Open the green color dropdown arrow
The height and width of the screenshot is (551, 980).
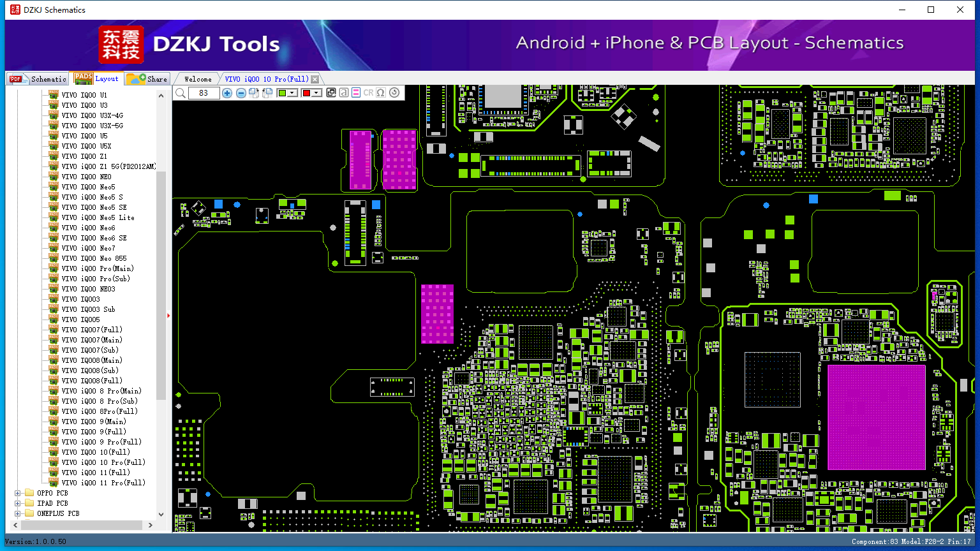click(x=293, y=93)
